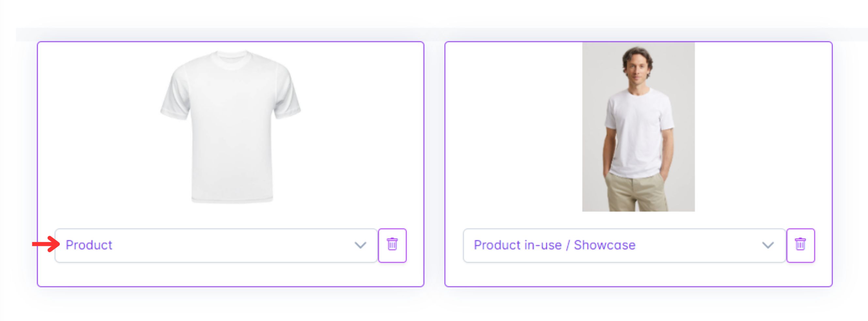Click the "Product in-use" text

pos(518,245)
